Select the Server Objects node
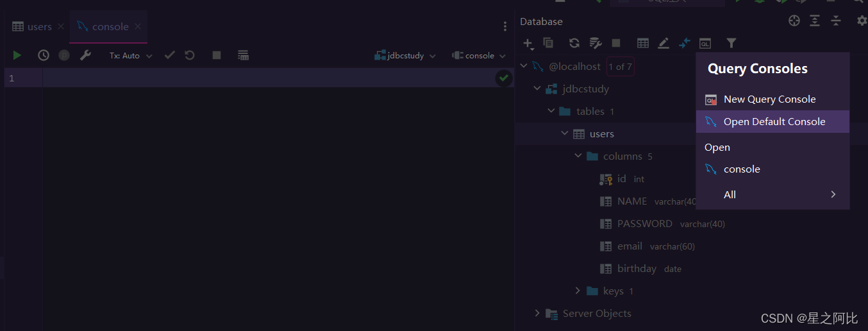The image size is (868, 331). tap(597, 313)
